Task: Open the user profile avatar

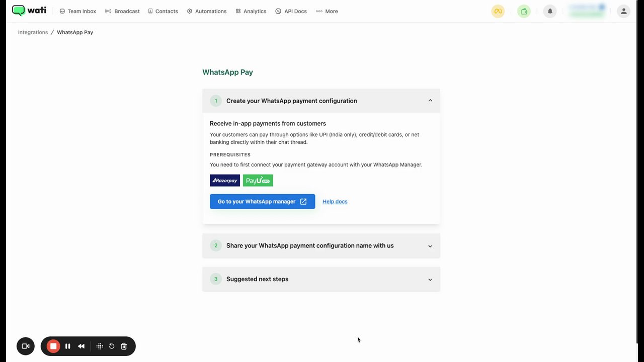Action: [x=623, y=11]
